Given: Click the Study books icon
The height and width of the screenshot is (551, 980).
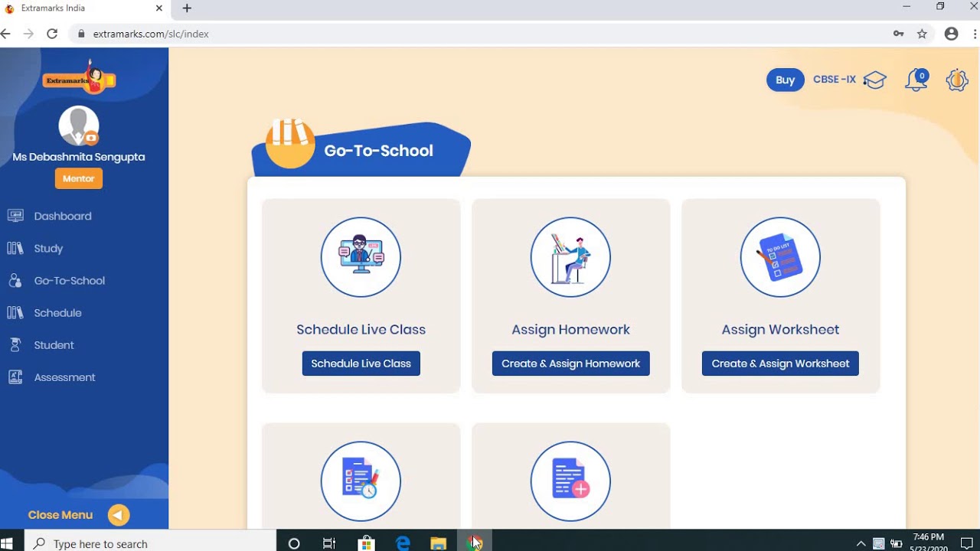Looking at the screenshot, I should (x=15, y=248).
